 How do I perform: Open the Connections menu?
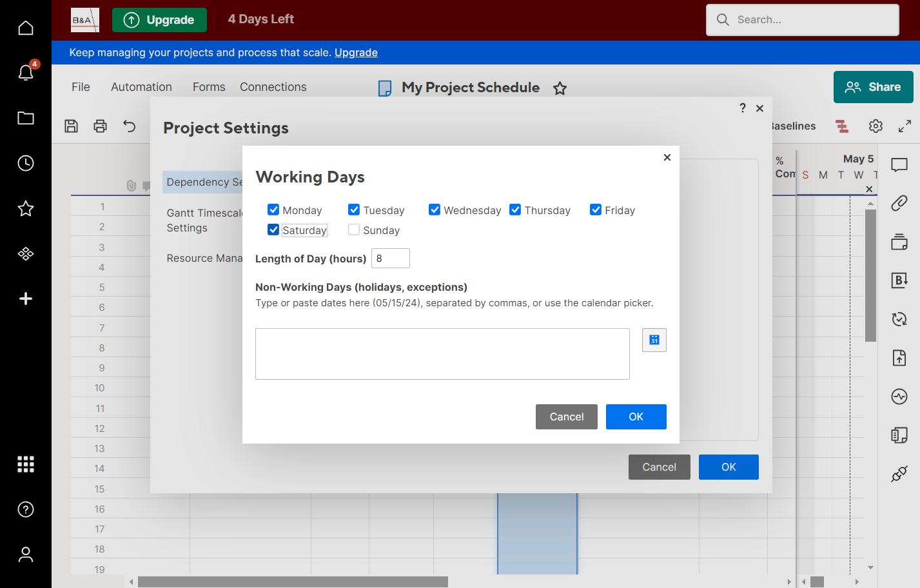coord(273,87)
